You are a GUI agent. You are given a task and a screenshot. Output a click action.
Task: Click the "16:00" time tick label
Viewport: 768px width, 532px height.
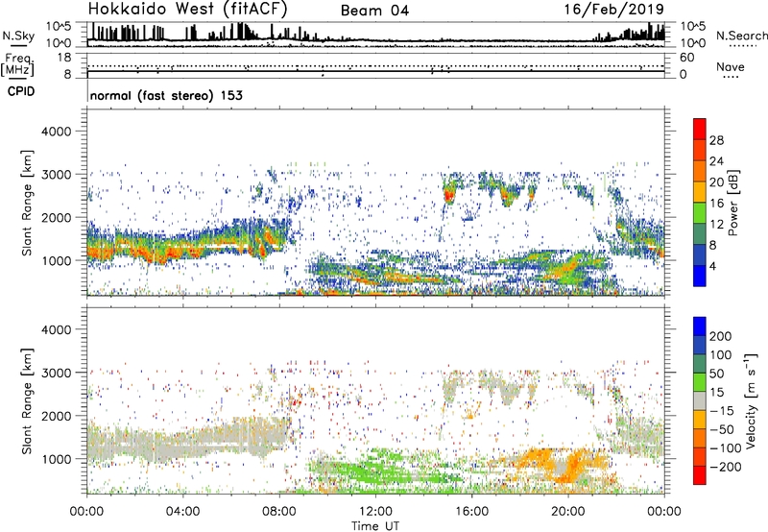click(472, 512)
